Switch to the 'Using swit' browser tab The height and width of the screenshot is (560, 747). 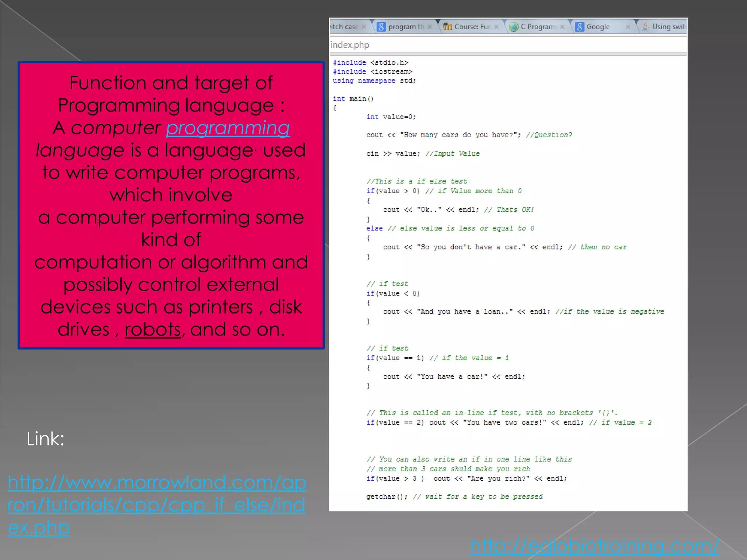click(663, 27)
